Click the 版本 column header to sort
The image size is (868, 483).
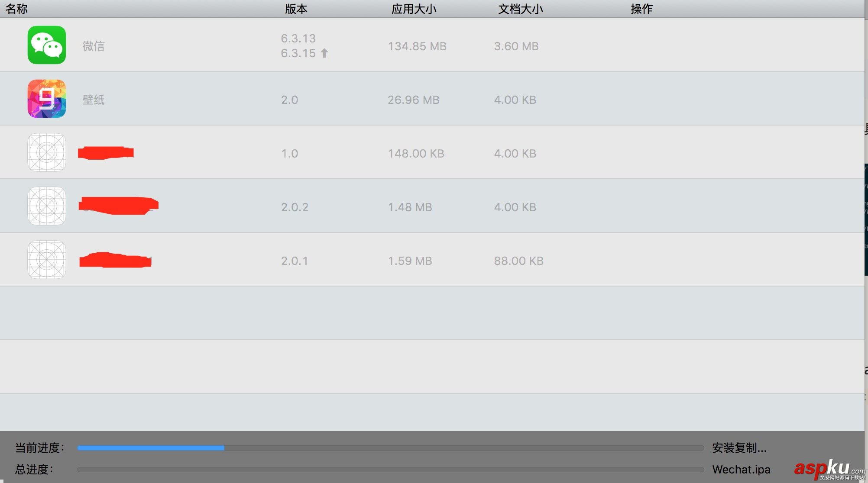coord(296,9)
